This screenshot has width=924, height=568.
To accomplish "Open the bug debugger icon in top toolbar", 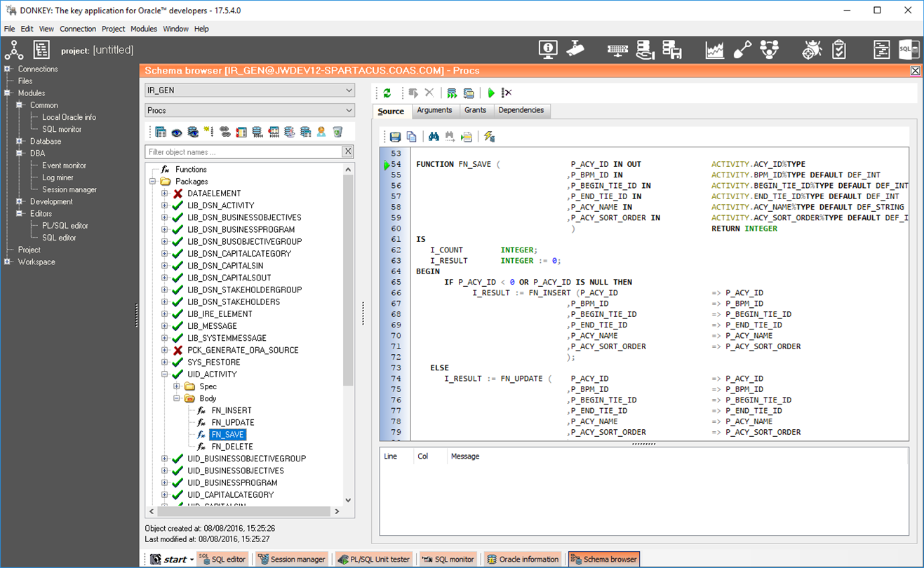I will point(812,50).
